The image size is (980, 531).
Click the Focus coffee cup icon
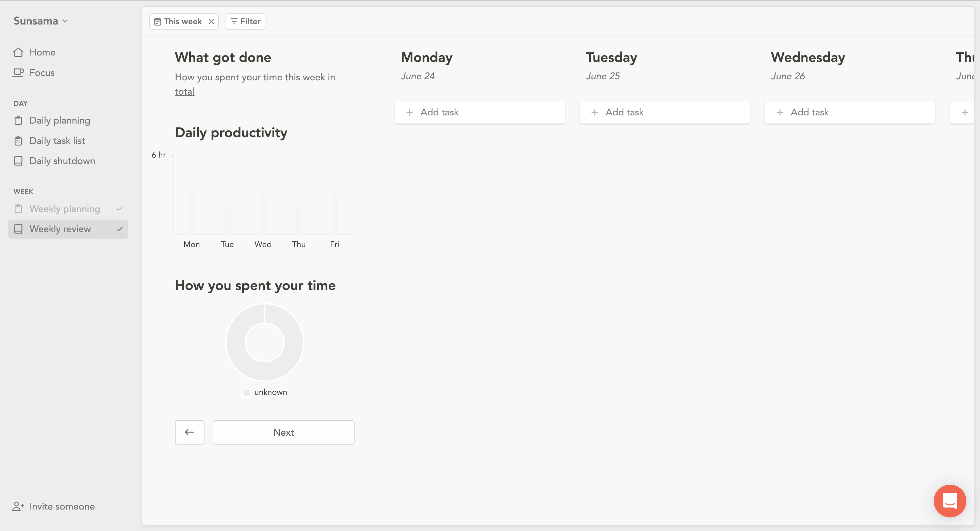pos(18,72)
